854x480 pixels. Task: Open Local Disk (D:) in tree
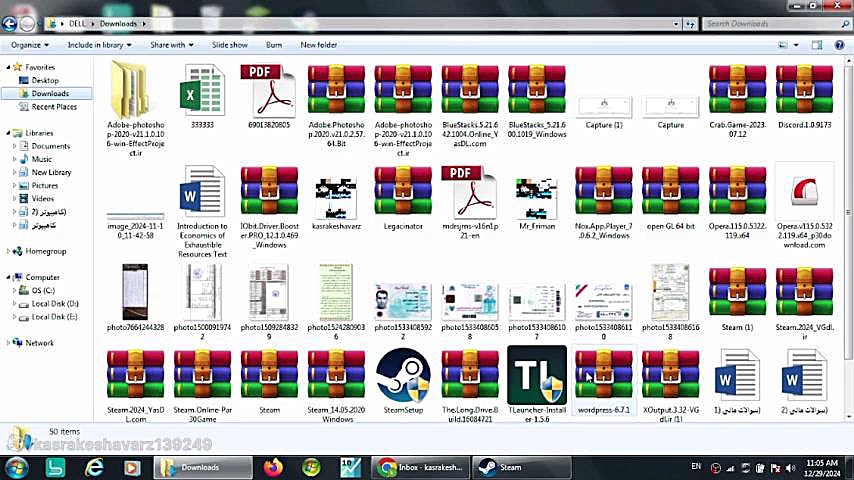(54, 303)
